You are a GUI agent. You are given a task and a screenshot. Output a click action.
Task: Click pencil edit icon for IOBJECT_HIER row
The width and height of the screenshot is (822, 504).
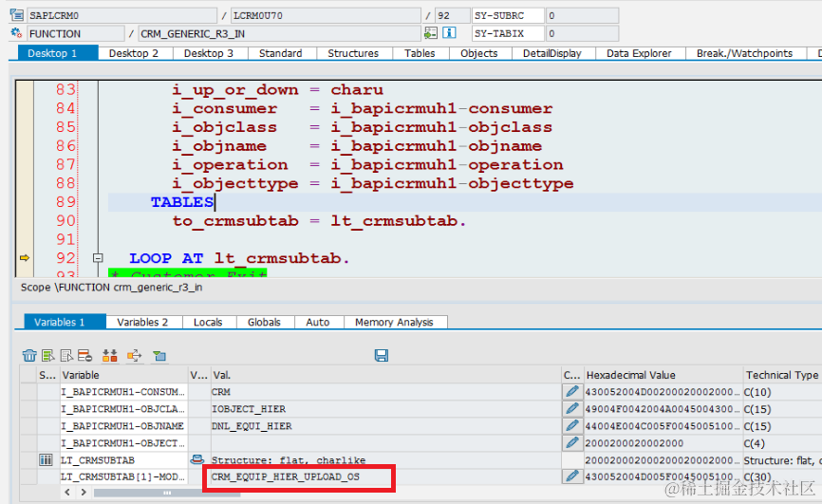click(x=572, y=408)
